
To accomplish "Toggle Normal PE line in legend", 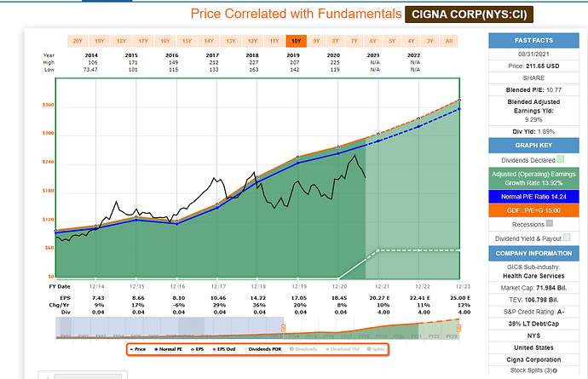I will tap(168, 349).
